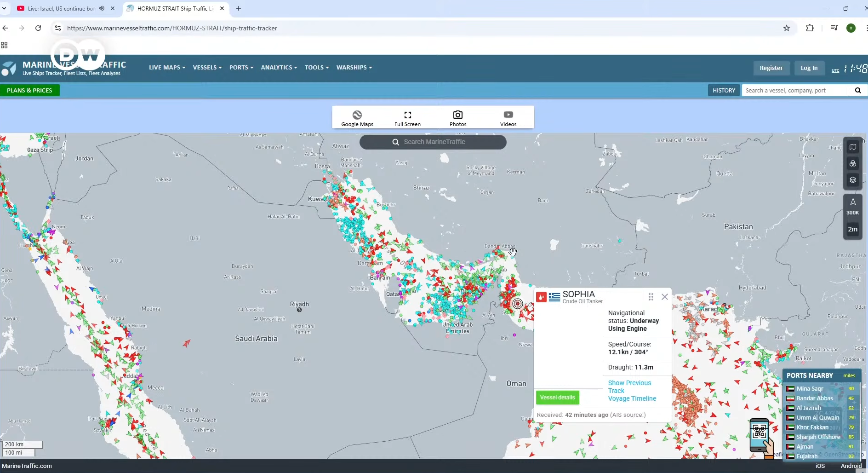The image size is (868, 473).
Task: Open Vessel details for SOPHIA
Action: coord(557,398)
